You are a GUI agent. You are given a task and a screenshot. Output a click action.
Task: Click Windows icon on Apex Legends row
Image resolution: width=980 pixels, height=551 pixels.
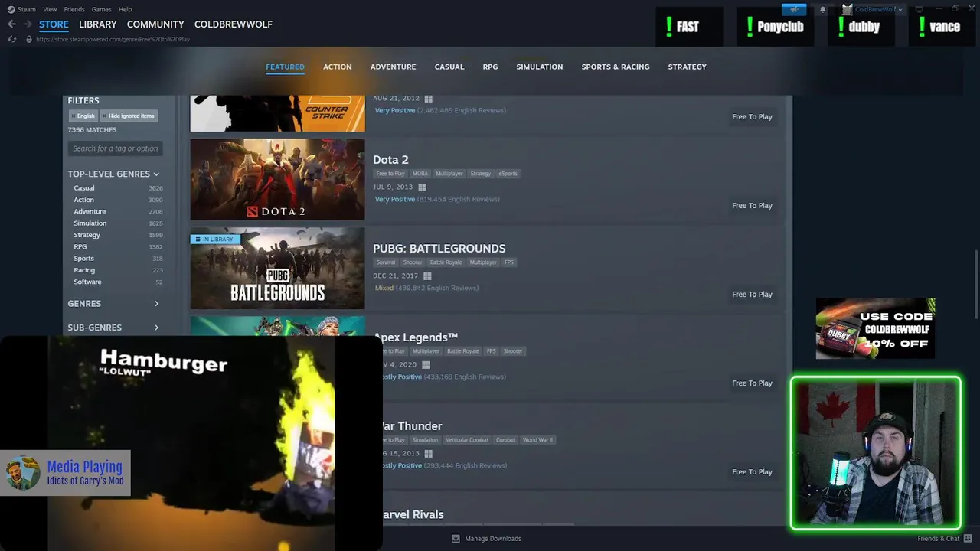click(x=426, y=364)
